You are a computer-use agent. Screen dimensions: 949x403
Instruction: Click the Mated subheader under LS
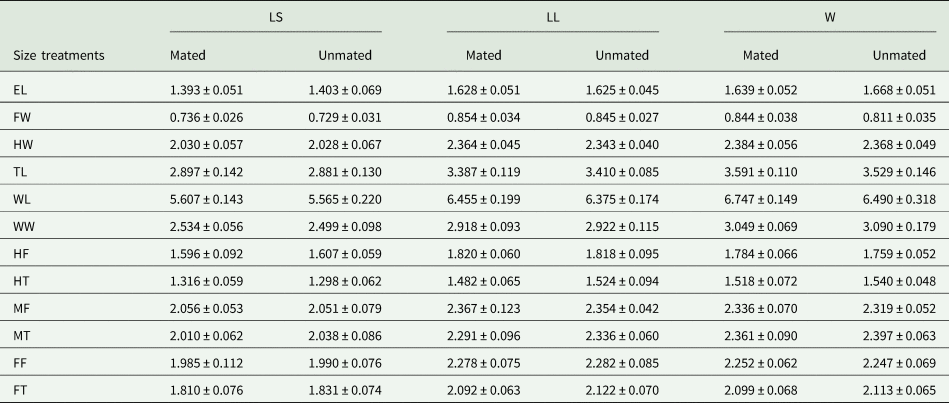[189, 56]
